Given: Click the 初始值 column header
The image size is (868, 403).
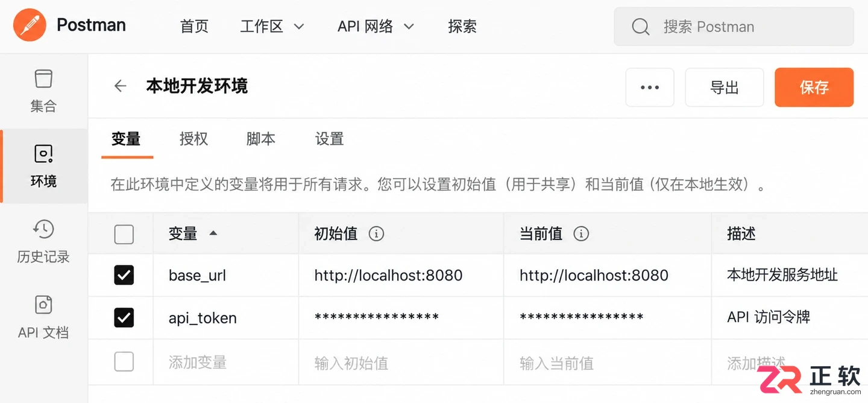Looking at the screenshot, I should 336,233.
